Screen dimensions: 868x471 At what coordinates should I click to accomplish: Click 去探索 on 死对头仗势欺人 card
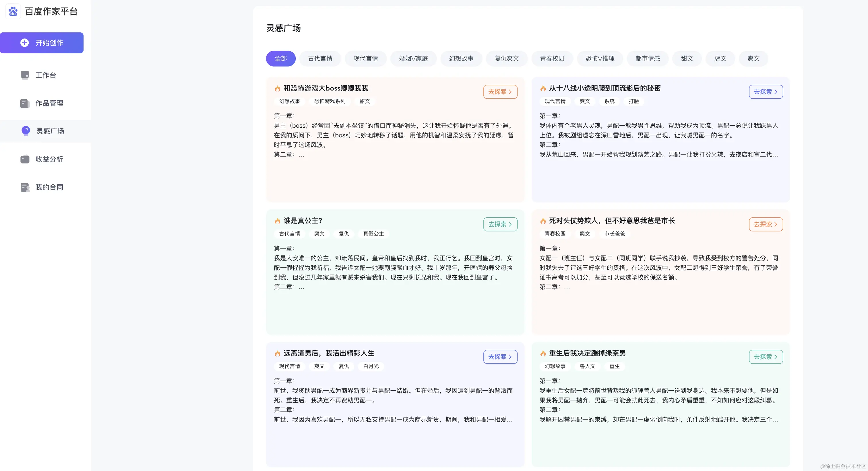[766, 224]
